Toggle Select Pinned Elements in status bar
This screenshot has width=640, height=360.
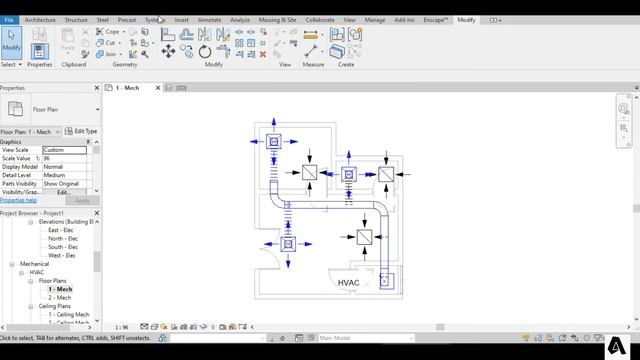tap(550, 338)
